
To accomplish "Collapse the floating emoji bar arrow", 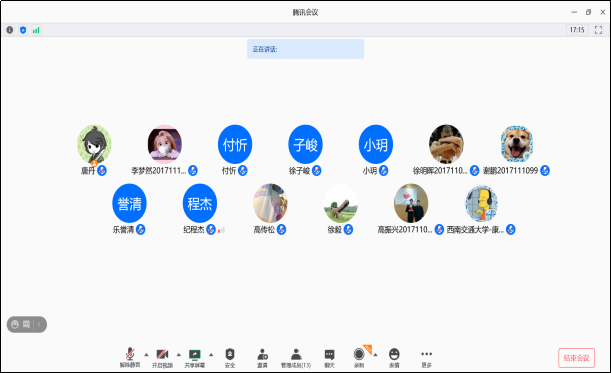I will pyautogui.click(x=39, y=324).
